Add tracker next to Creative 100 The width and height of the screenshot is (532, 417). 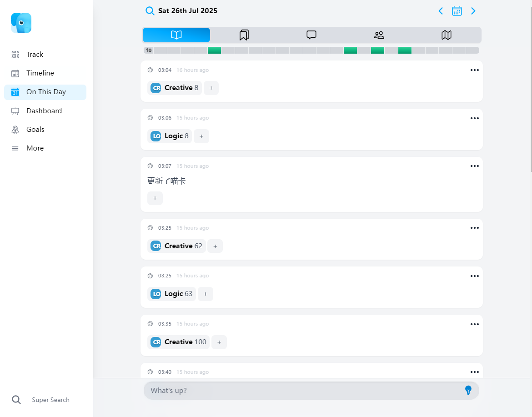(x=219, y=342)
